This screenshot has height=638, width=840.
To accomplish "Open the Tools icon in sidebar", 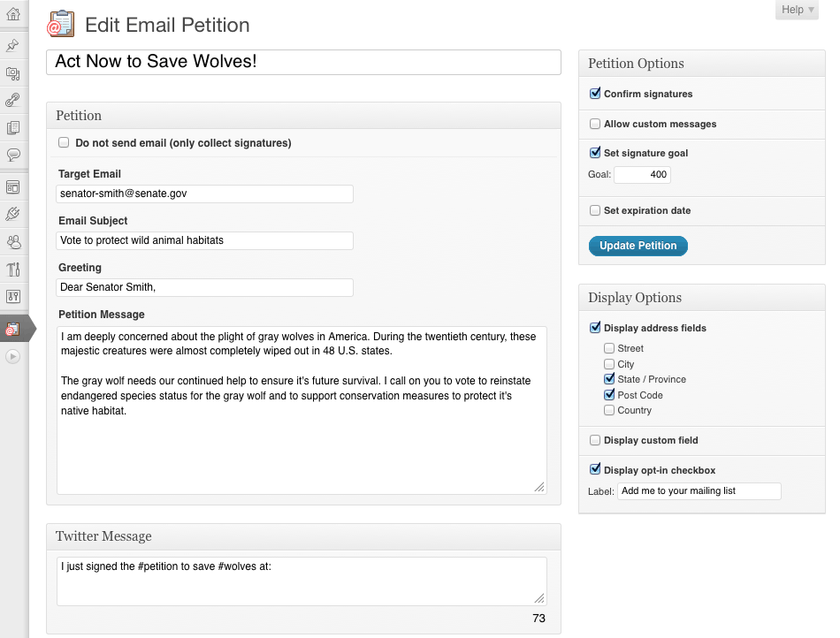I will pos(12,269).
